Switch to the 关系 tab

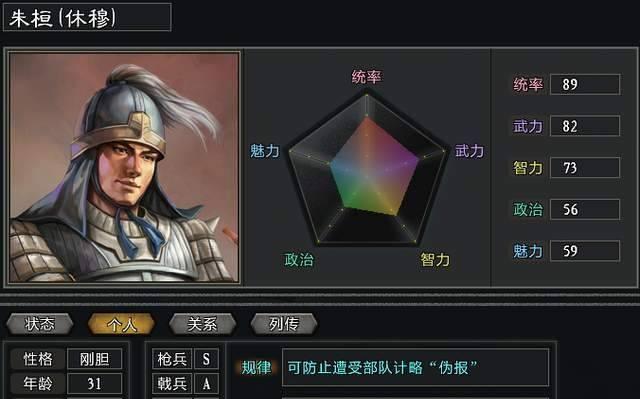[x=202, y=324]
